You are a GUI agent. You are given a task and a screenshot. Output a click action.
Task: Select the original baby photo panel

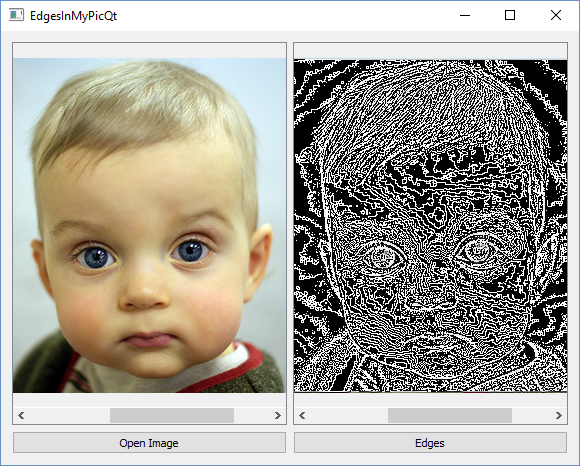tap(149, 225)
